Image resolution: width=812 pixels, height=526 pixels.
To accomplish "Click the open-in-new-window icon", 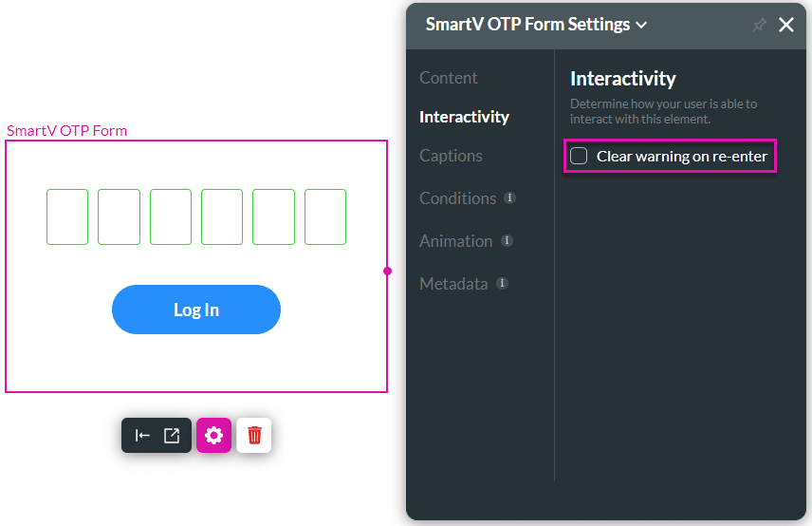I will [172, 435].
